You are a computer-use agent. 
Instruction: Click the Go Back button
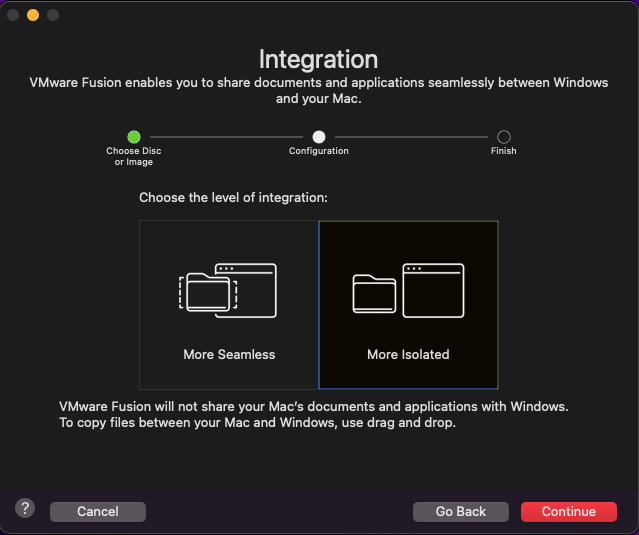461,511
